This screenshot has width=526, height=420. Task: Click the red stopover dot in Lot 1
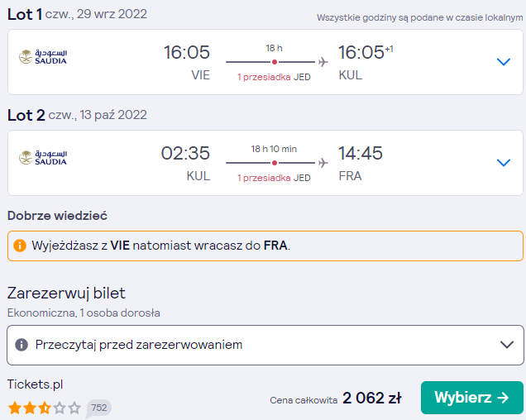click(275, 62)
